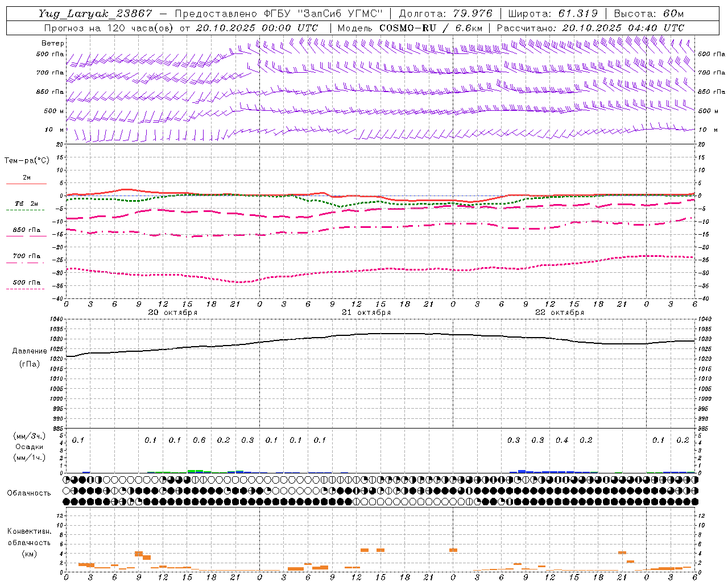Click the '850 гПа' temperature legend entry

tap(27, 230)
